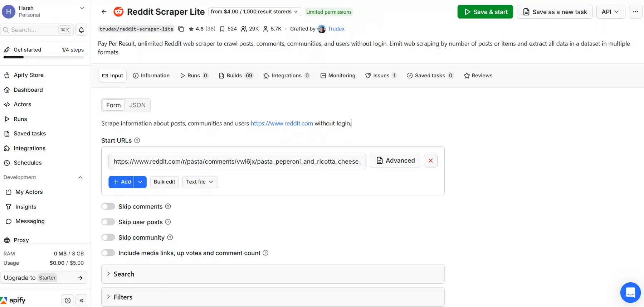Click the back arrow beside Reddit Scraper Lite
The image size is (644, 307).
[104, 12]
